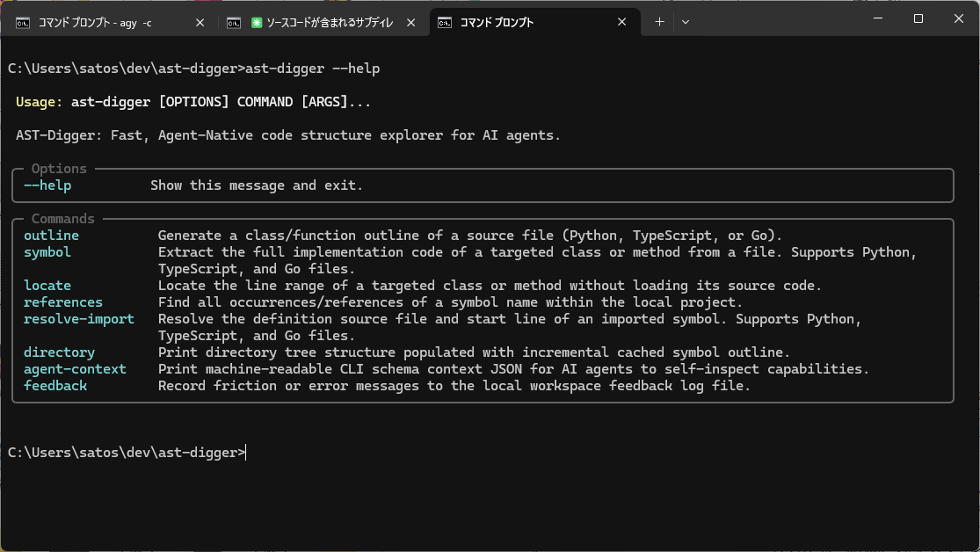Screen dimensions: 980x552
Task: Click the 'AST-Digger: Fast, Agent-Native' description line
Action: [x=288, y=135]
